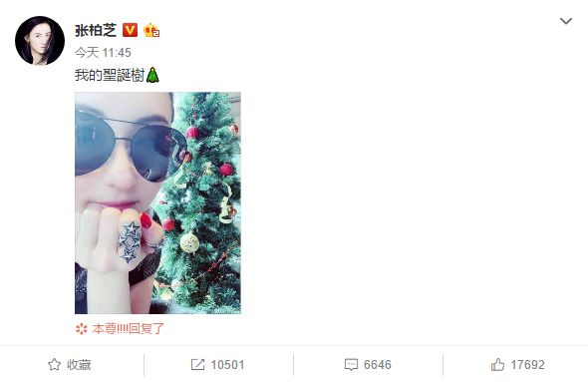The image size is (588, 382).
Task: Click the red flower icon below photo
Action: 82,329
